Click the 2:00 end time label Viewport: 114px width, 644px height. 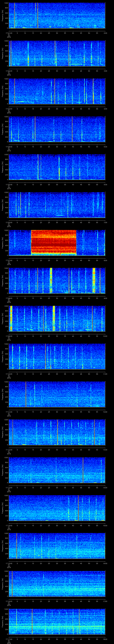pyautogui.click(x=105, y=33)
